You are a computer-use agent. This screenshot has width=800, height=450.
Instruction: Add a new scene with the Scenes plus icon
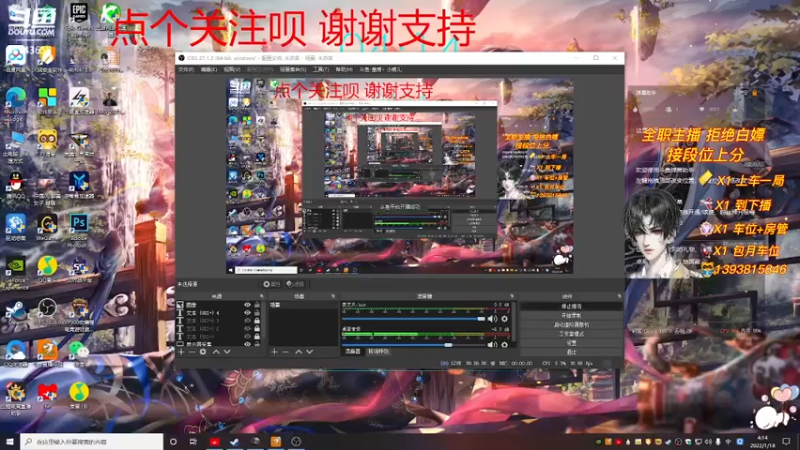(274, 352)
